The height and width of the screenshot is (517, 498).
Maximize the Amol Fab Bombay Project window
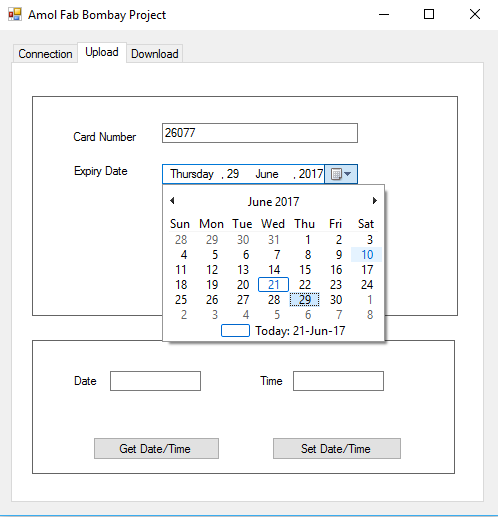click(x=429, y=14)
